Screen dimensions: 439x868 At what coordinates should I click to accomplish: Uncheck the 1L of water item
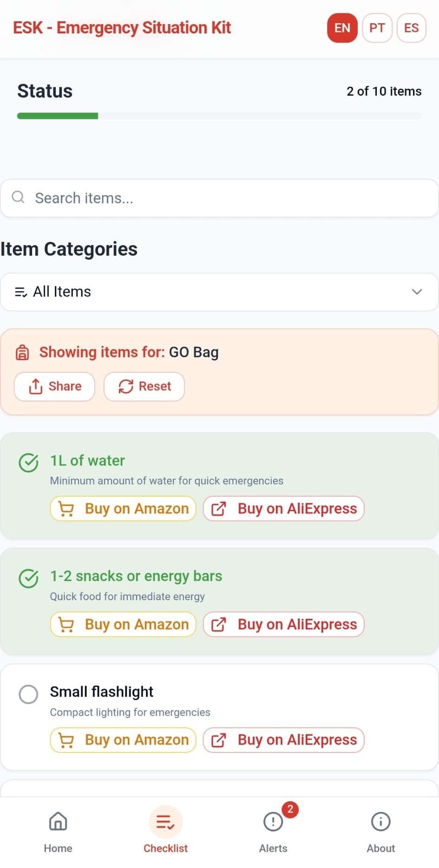28,463
